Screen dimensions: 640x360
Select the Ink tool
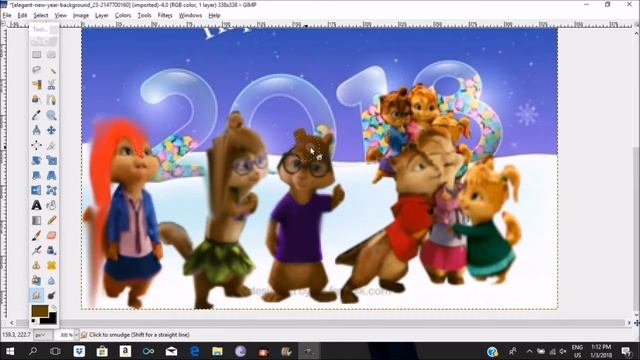[51, 250]
